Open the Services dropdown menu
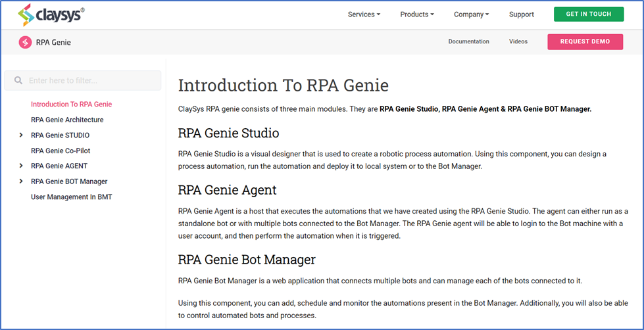 point(364,14)
